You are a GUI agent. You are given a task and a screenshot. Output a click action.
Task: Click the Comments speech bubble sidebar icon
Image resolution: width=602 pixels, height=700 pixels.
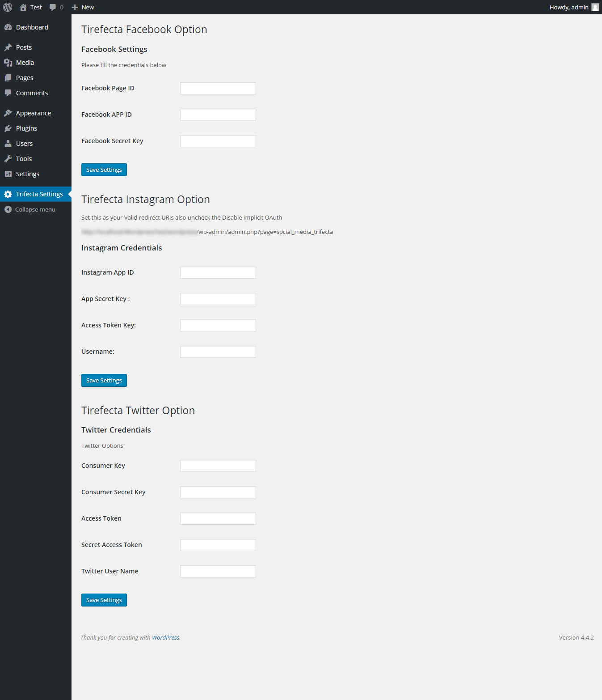(8, 93)
